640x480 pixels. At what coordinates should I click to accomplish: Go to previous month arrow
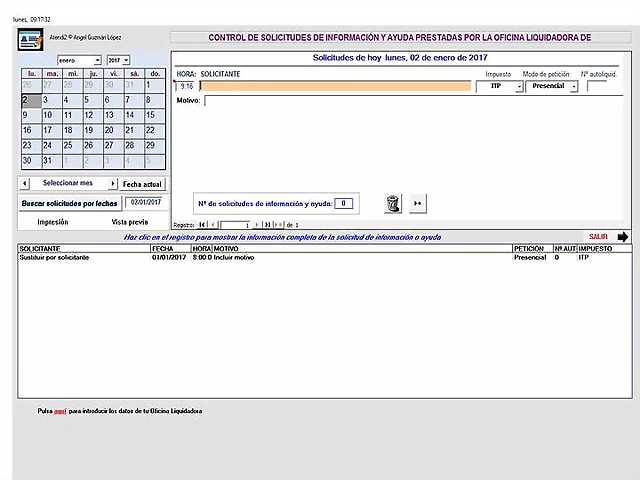pyautogui.click(x=24, y=184)
